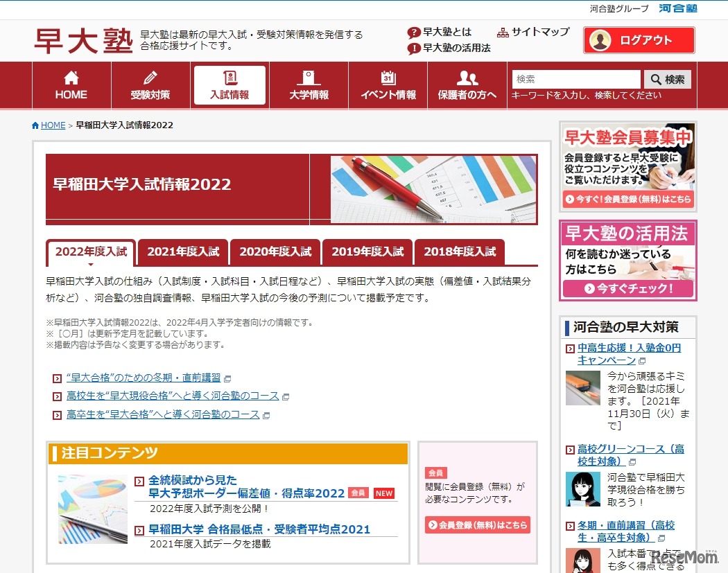Click the 保護者の方へ people icon
Screen dimensions: 728x573
[x=467, y=78]
